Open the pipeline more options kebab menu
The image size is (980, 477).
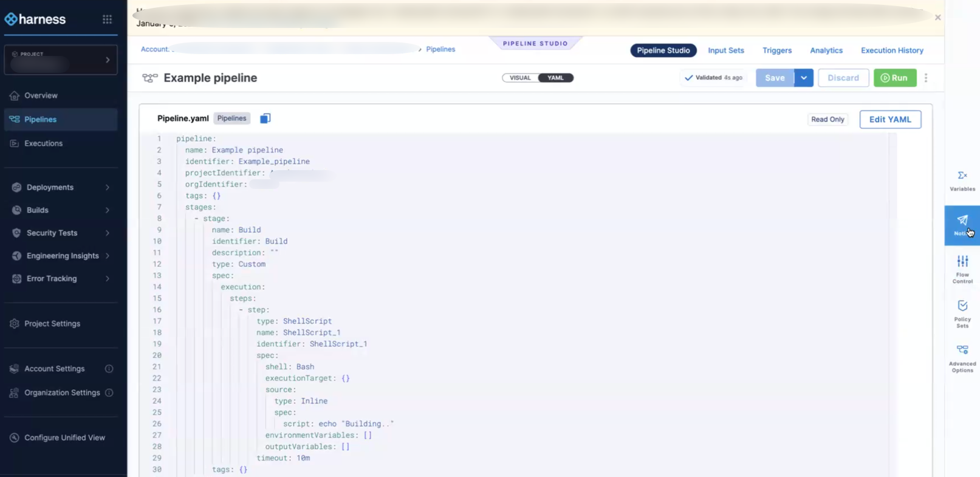926,78
